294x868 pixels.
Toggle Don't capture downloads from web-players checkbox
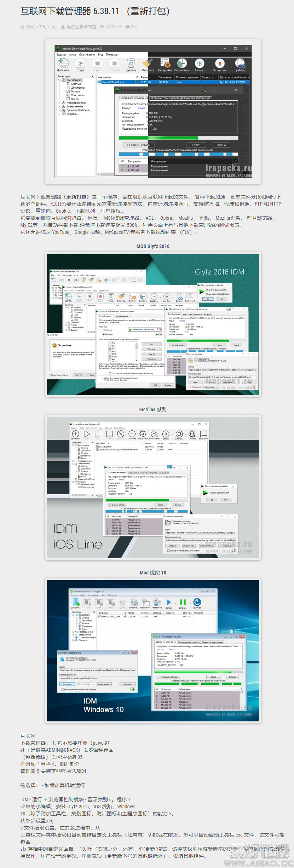[x=110, y=373]
